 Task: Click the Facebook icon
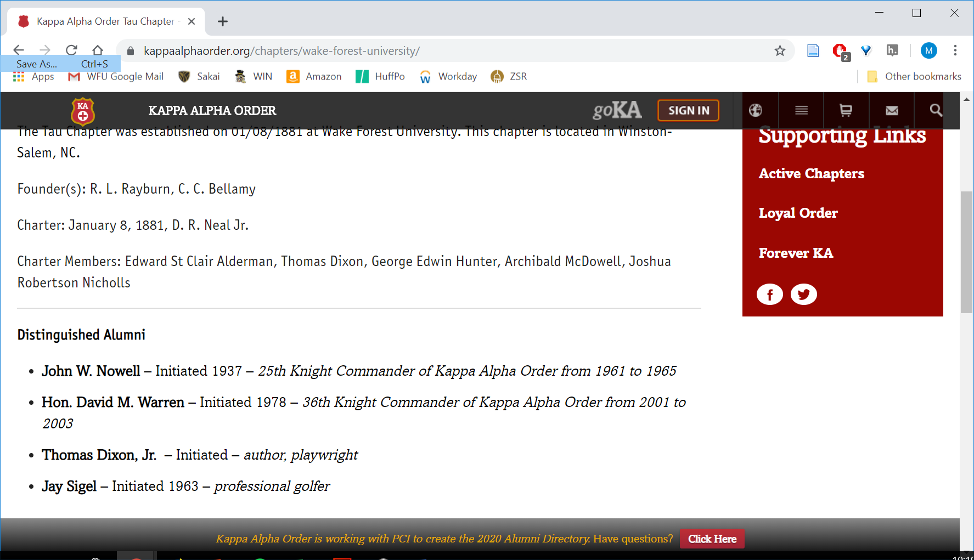[x=770, y=295]
